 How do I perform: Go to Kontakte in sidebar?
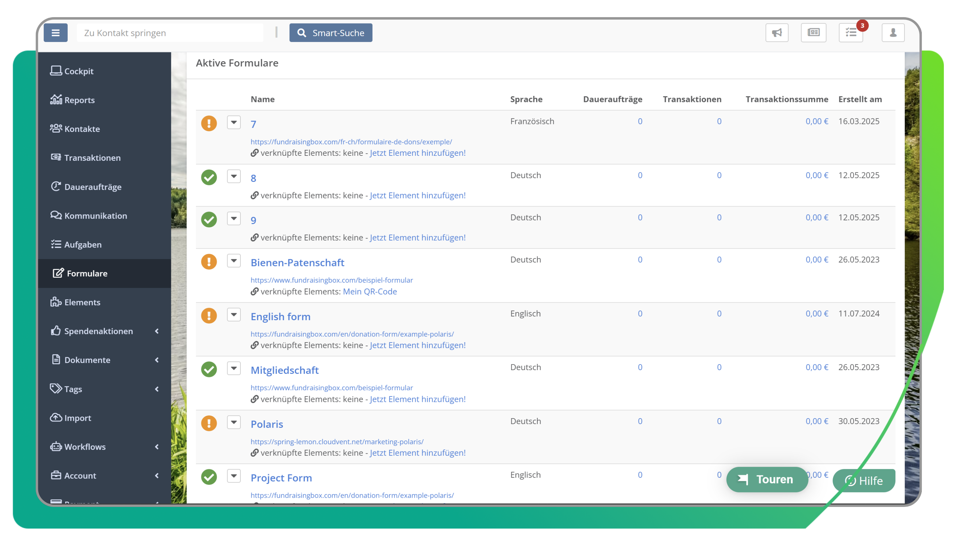click(x=82, y=129)
